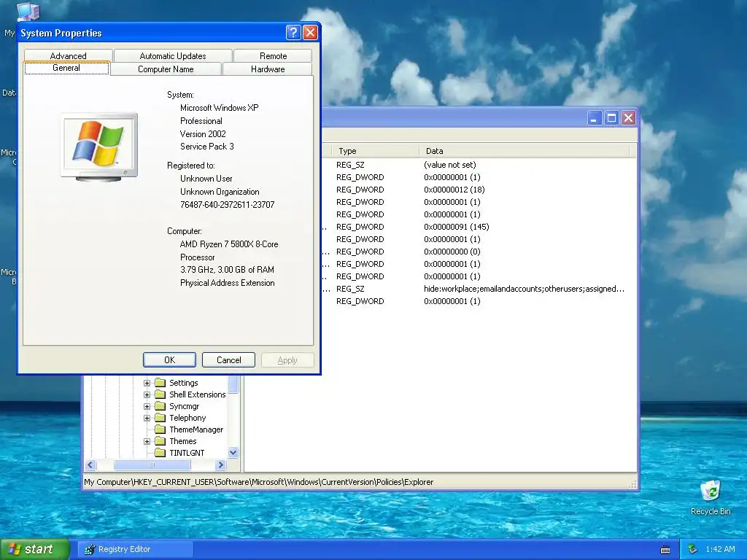
Task: Click 'AMD Ryzen 7 5800X 8-Core' text
Action: 229,244
